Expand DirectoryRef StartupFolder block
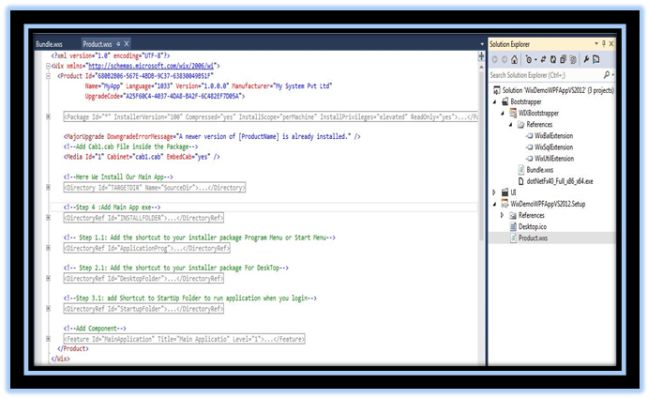Screen dimensions: 650x399 point(48,309)
